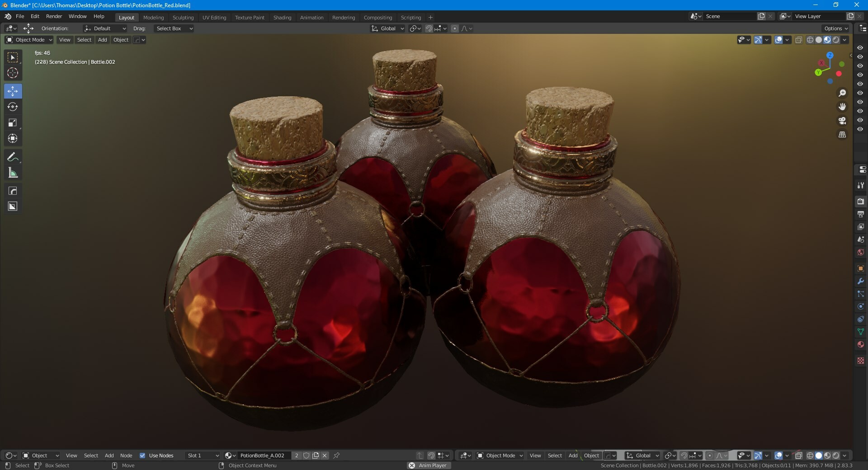Open the Slot 1 material slot dropdown

[x=202, y=456]
